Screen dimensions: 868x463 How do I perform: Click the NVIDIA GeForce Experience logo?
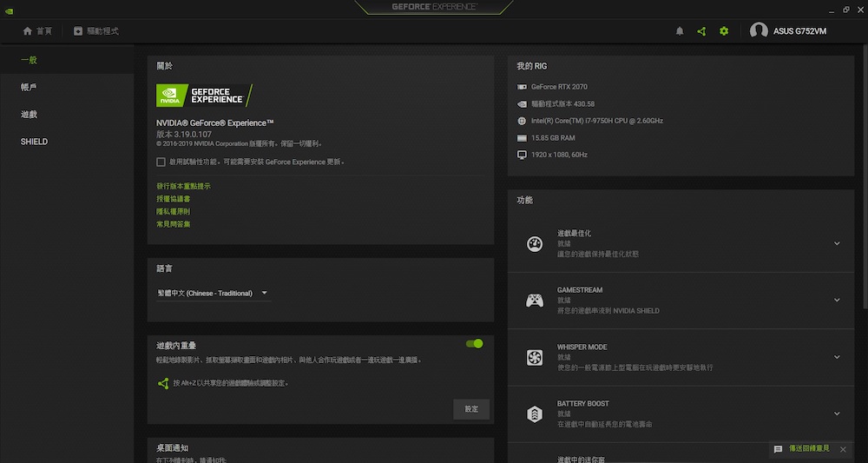tap(204, 95)
